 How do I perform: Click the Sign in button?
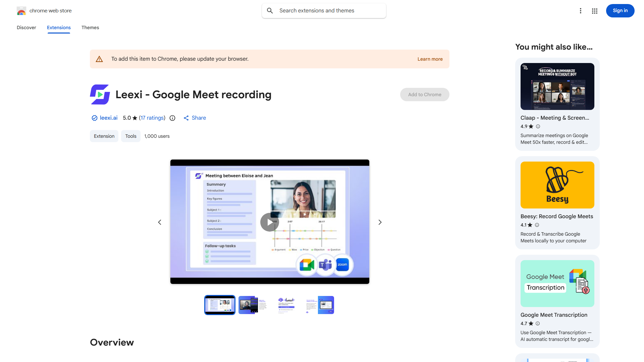click(x=620, y=11)
